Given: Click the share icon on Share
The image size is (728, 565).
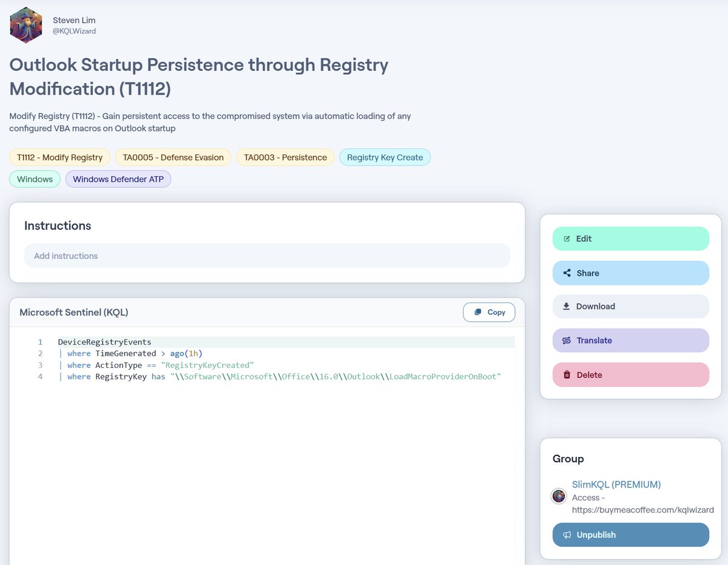Looking at the screenshot, I should pos(567,273).
